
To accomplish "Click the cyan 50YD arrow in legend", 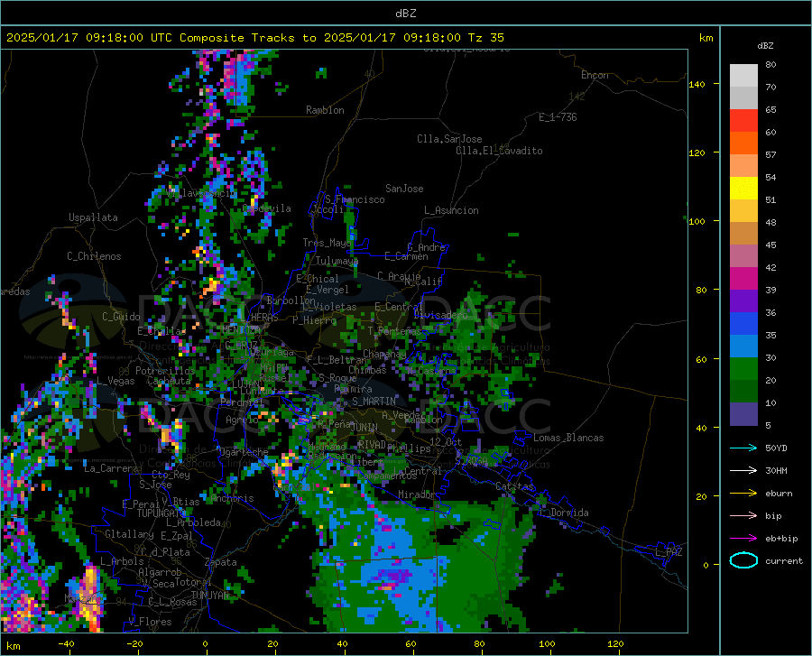I will point(743,448).
